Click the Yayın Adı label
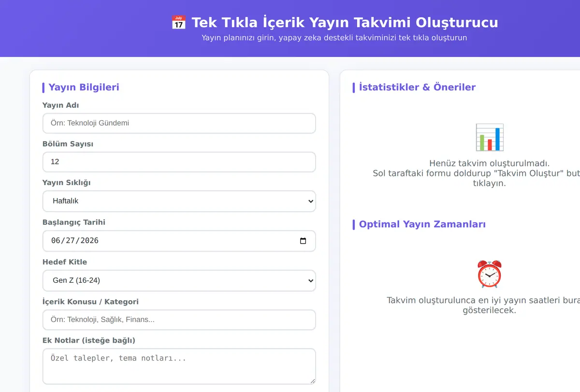Screen dimensions: 580x392 [x=61, y=105]
